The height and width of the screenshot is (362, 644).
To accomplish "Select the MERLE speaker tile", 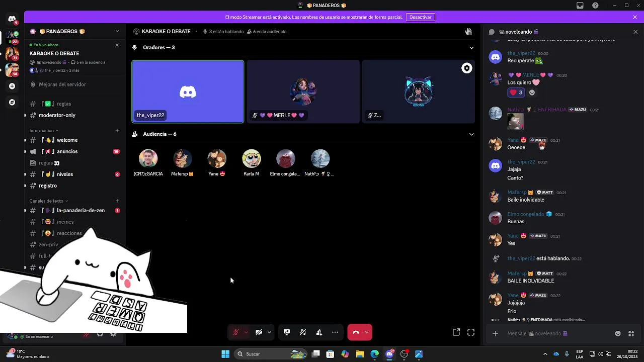I will [x=303, y=92].
